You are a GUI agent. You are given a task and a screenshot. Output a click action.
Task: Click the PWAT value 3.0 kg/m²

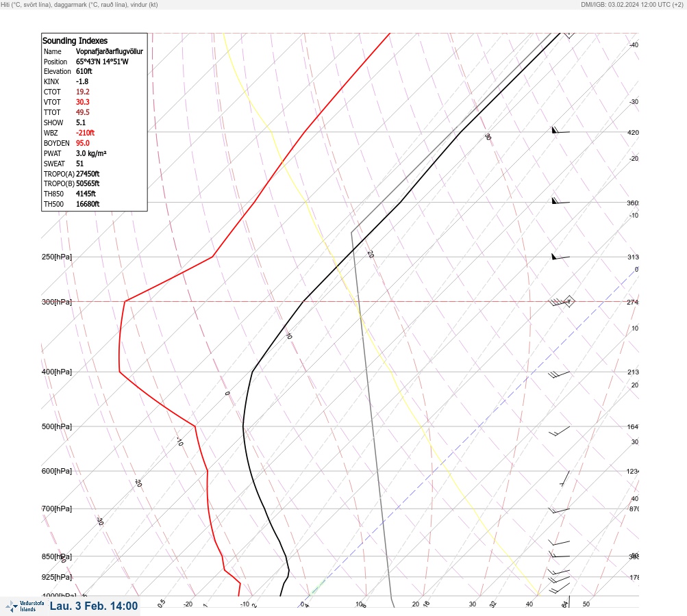point(91,153)
